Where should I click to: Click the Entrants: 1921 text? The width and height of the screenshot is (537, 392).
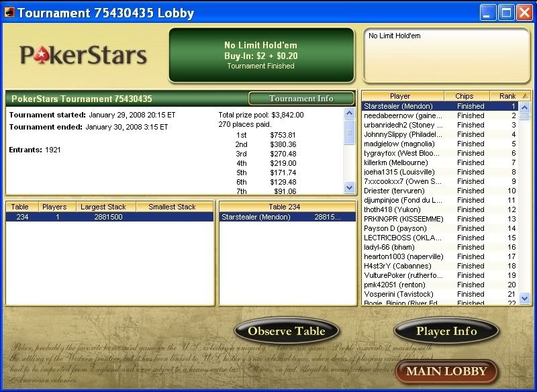point(35,150)
